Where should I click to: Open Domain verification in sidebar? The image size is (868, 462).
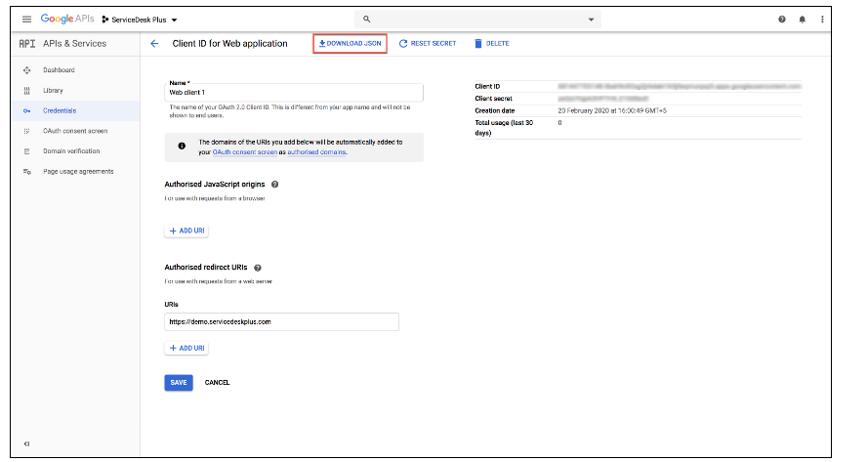(x=70, y=151)
